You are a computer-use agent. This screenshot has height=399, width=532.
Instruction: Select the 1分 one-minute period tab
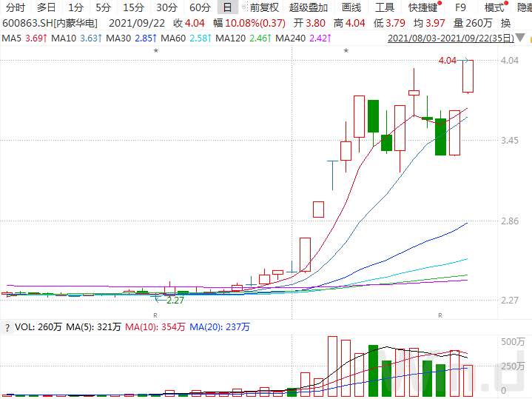point(75,7)
